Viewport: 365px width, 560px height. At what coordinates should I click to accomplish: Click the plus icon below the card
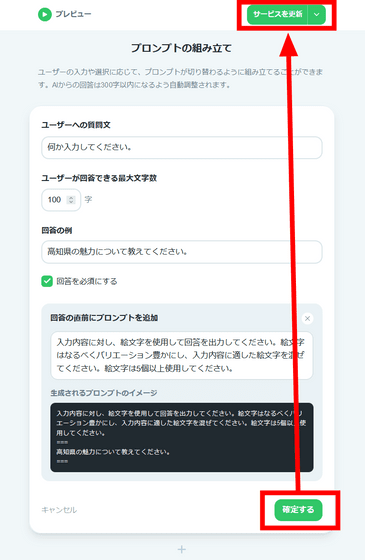pos(182,549)
